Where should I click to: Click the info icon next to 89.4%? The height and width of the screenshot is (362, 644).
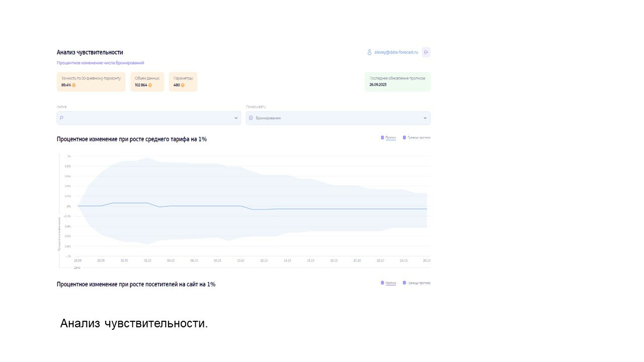(x=74, y=85)
